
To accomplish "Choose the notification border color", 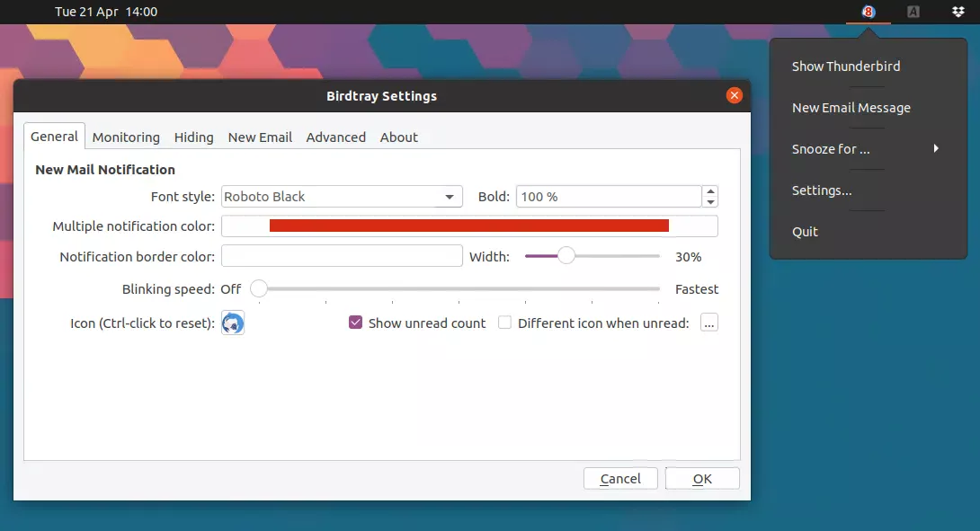I will (342, 256).
